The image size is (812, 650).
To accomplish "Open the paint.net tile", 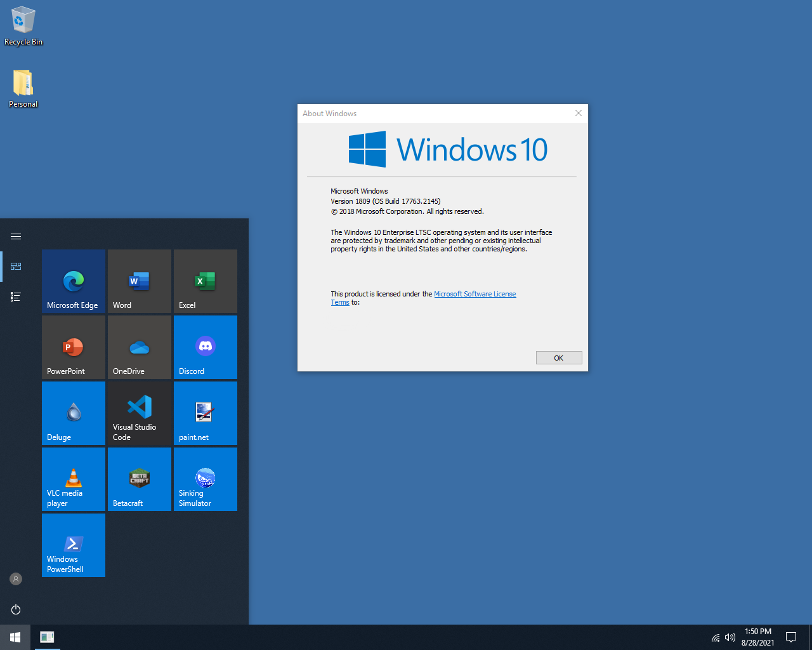I will tap(206, 413).
